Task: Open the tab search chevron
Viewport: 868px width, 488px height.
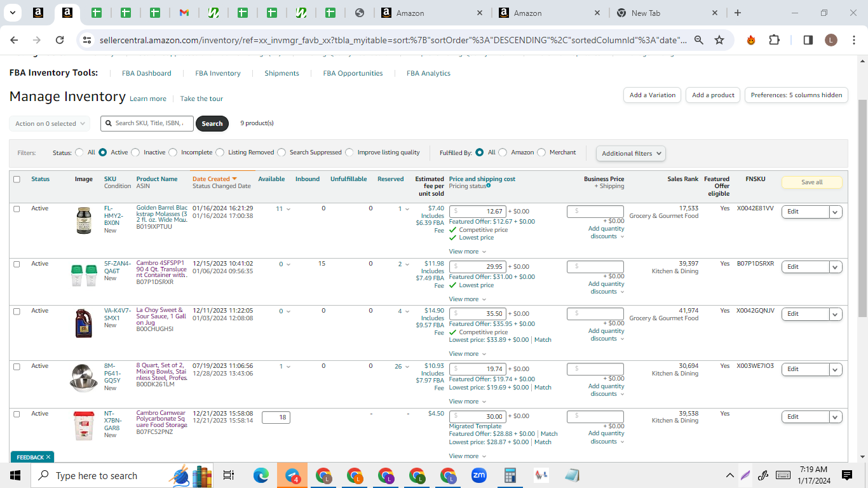Action: pos(13,13)
